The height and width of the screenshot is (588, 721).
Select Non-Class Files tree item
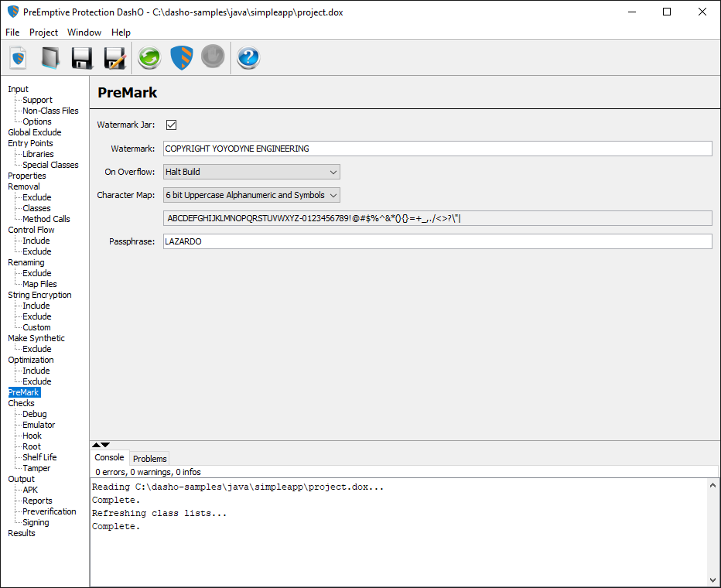click(50, 111)
